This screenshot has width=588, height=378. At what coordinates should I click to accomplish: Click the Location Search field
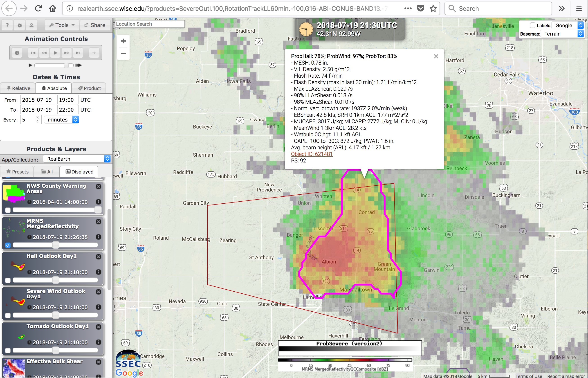pyautogui.click(x=150, y=24)
